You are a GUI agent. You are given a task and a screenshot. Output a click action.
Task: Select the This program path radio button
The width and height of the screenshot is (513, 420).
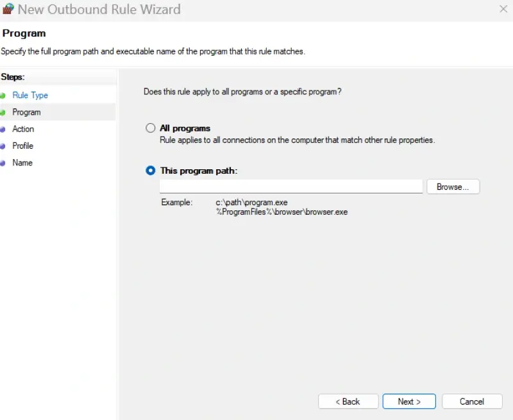tap(150, 170)
